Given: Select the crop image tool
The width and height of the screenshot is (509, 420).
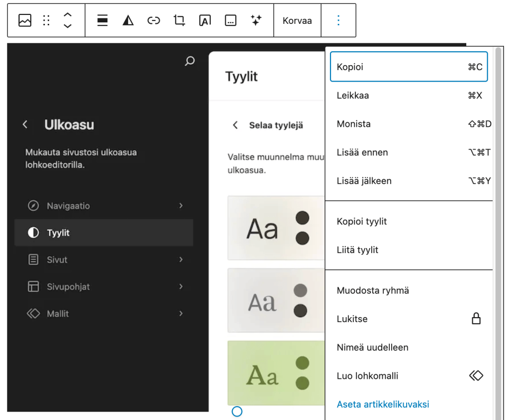Looking at the screenshot, I should pyautogui.click(x=179, y=20).
